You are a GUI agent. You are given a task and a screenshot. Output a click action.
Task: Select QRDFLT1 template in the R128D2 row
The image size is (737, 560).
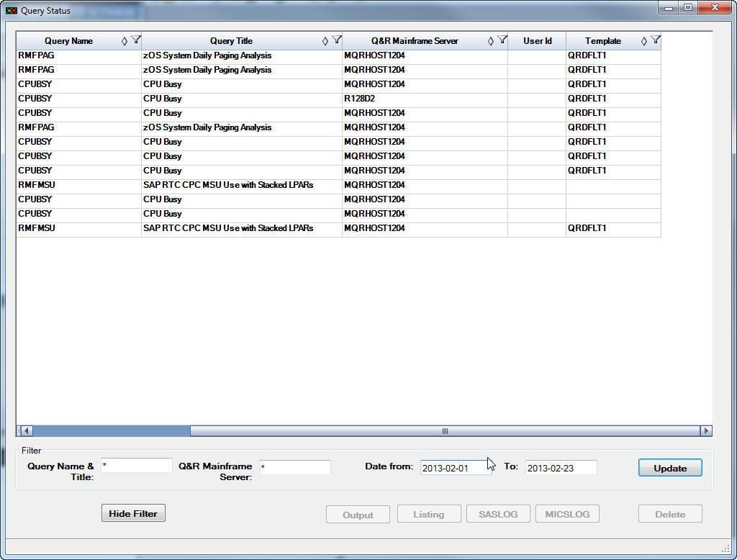[613, 99]
